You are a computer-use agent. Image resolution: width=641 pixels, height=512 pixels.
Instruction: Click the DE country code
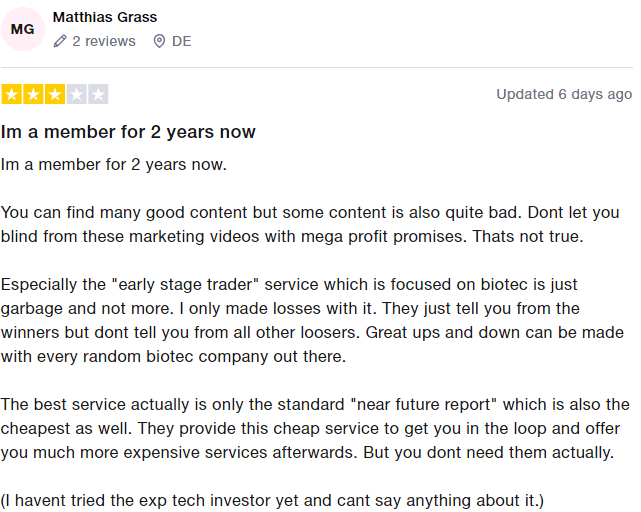(x=182, y=41)
